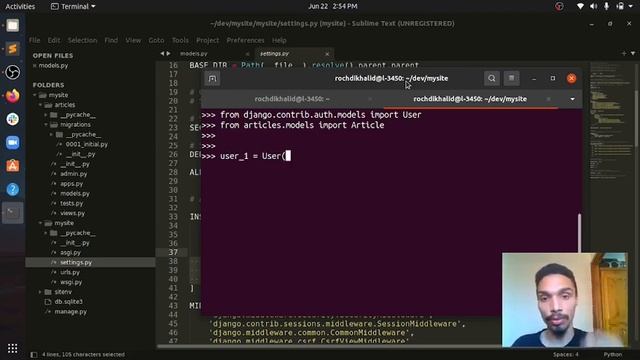Show Applications grid in the dock

point(13,348)
